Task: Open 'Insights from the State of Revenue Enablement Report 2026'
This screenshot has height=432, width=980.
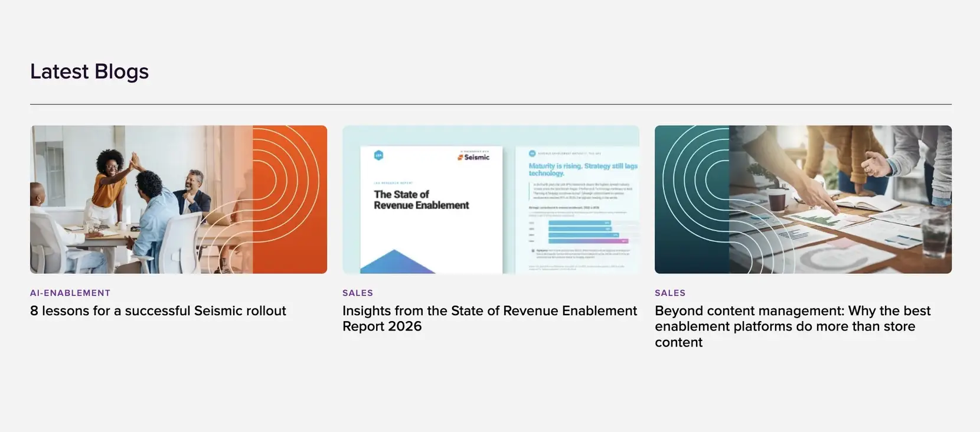Action: click(x=490, y=319)
